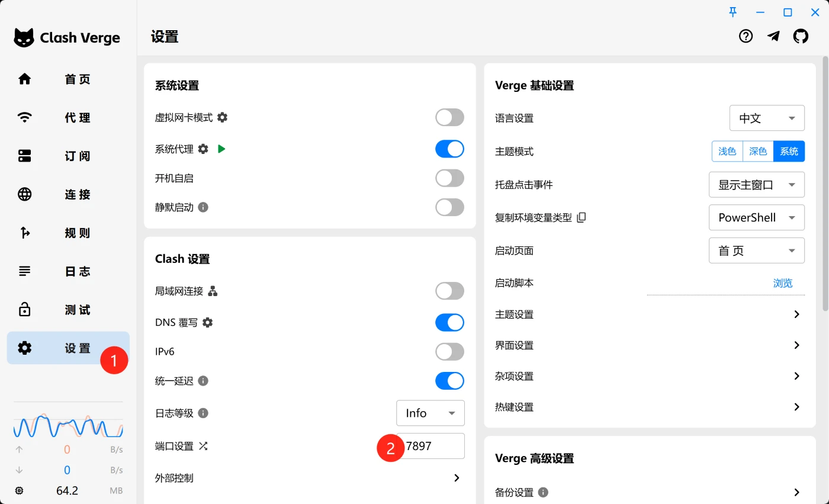Click the network icon beside 局域网连接
This screenshot has width=829, height=504.
tap(213, 291)
